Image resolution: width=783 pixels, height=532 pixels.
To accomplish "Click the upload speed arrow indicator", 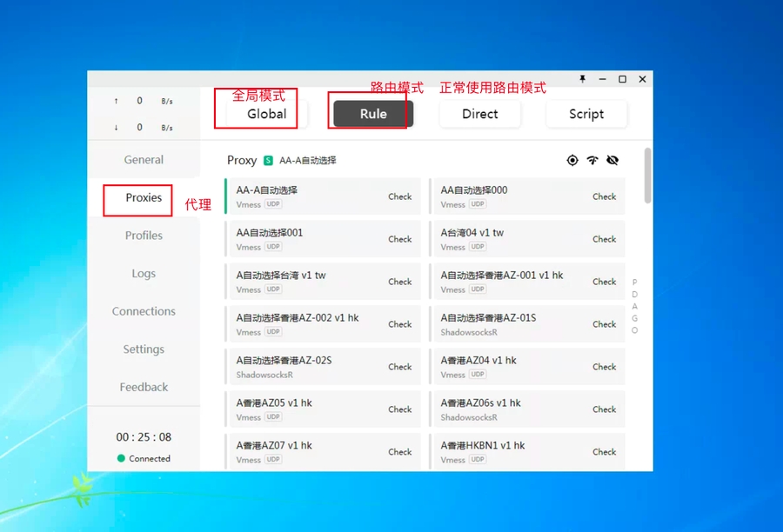I will tap(116, 101).
